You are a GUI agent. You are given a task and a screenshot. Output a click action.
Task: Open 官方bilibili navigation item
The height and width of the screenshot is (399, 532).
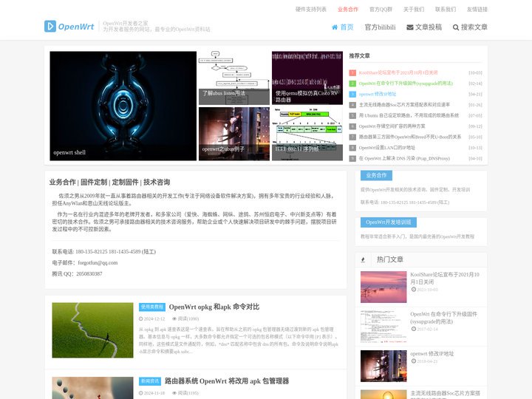[380, 27]
